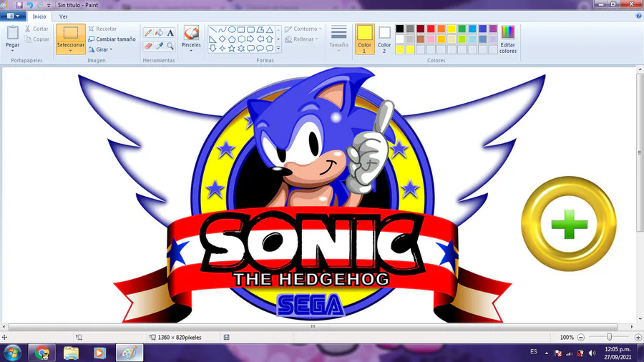Open the Contorno outline dropdown
The height and width of the screenshot is (362, 644).
point(303,29)
